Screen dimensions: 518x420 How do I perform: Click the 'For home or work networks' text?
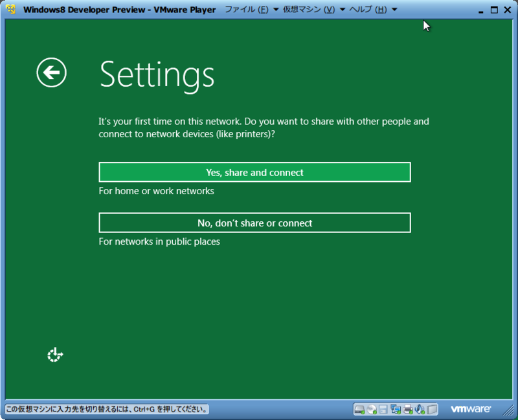[156, 191]
